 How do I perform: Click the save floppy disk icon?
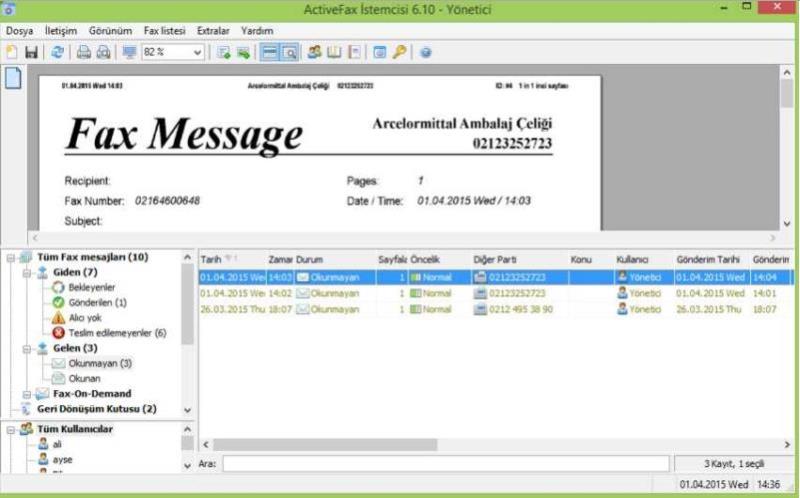[x=31, y=52]
